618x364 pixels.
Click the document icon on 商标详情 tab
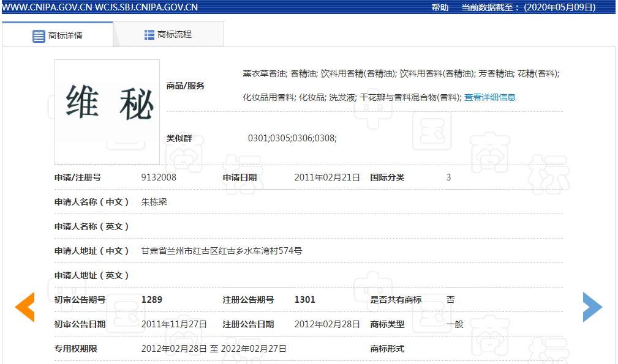pos(39,36)
